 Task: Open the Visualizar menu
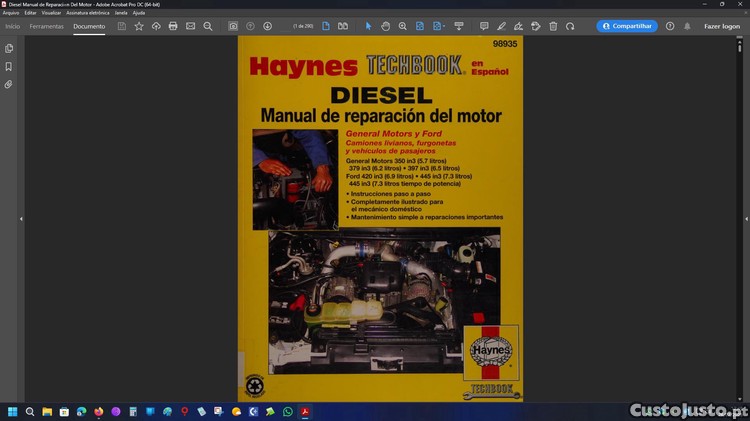51,13
